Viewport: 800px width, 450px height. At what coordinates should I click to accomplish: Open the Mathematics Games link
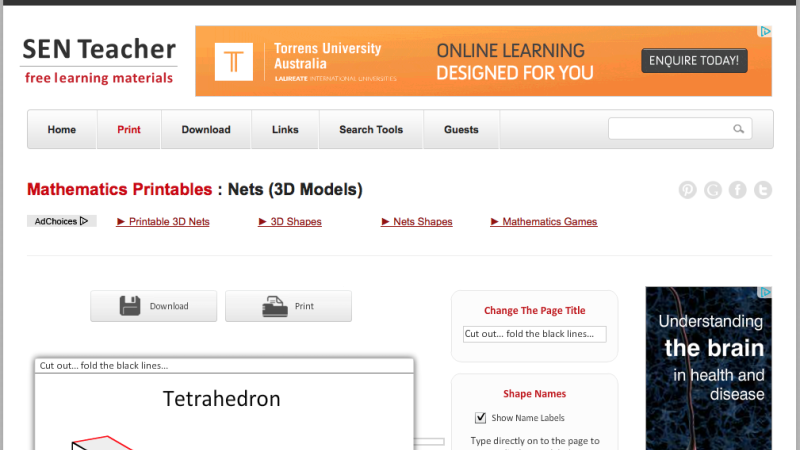pyautogui.click(x=544, y=221)
